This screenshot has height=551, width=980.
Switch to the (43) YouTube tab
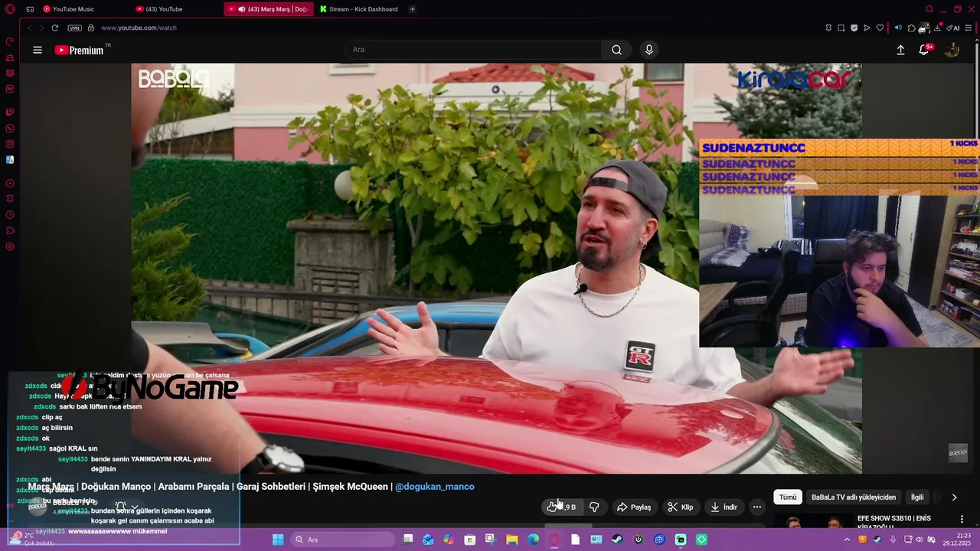tap(175, 9)
